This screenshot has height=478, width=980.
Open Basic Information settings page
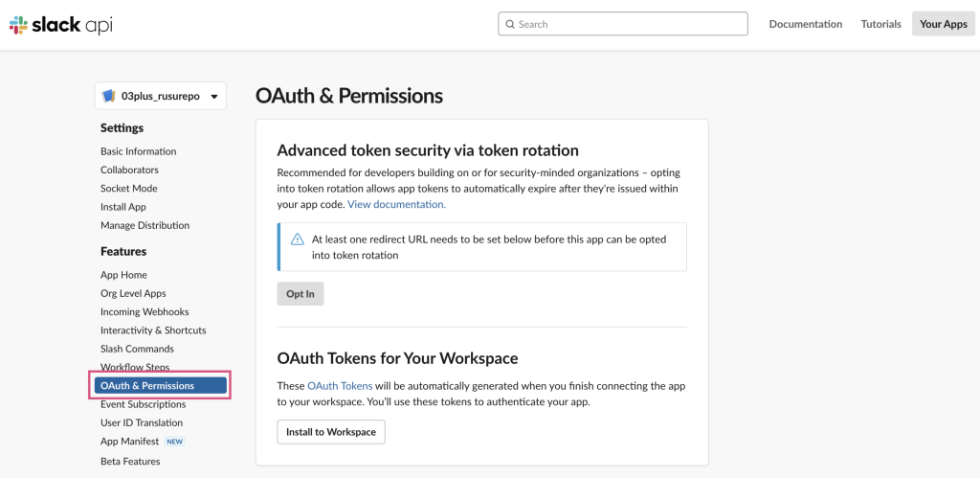138,151
